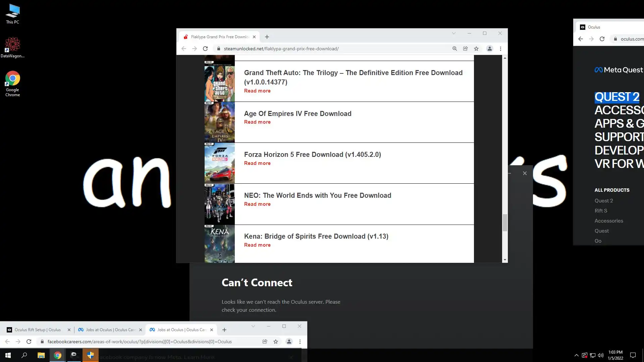Bookmark the steamunlocked page with star icon
644x362 pixels.
click(476, 49)
